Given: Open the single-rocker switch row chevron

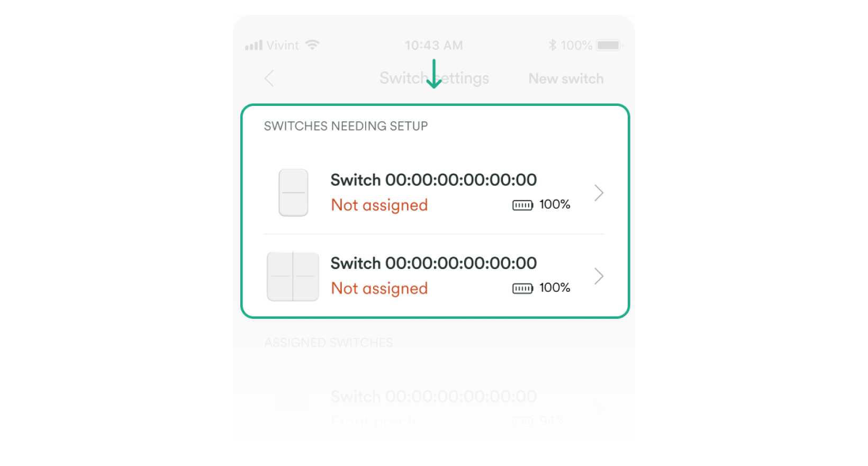Looking at the screenshot, I should coord(599,193).
